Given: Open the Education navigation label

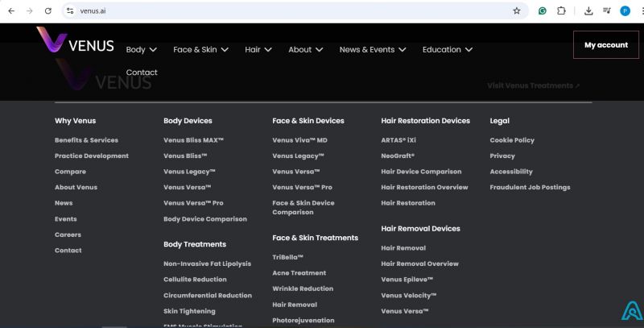Looking at the screenshot, I should (441, 50).
